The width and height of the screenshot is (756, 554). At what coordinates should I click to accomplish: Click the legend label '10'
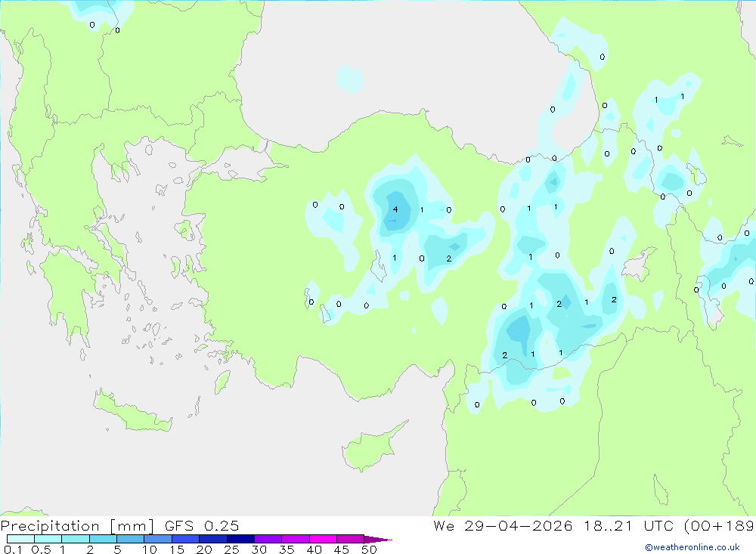pos(150,549)
